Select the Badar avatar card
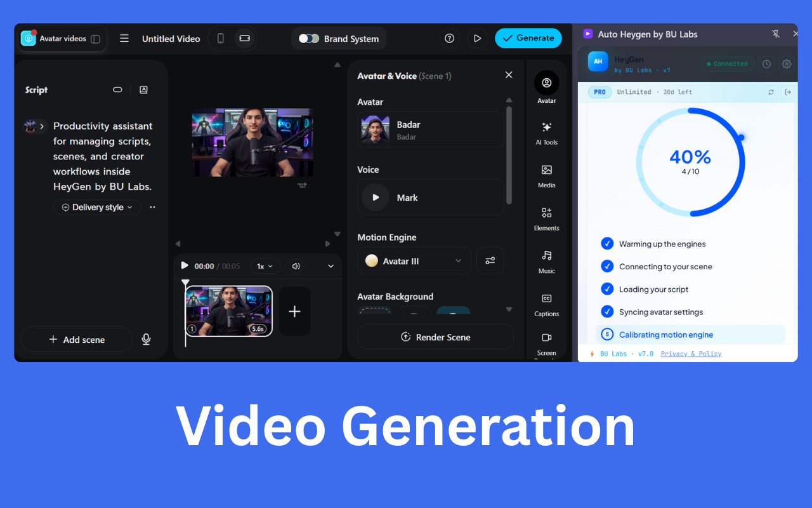The height and width of the screenshot is (508, 812). click(x=431, y=129)
